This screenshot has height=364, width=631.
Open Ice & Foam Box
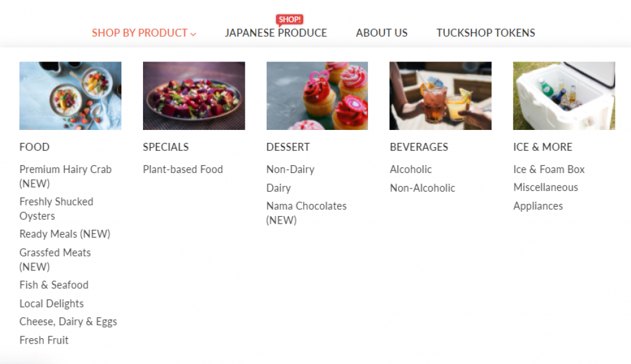coord(549,169)
